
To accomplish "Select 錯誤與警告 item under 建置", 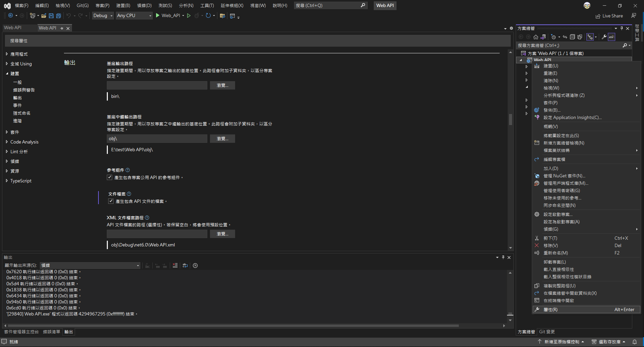I will point(24,90).
